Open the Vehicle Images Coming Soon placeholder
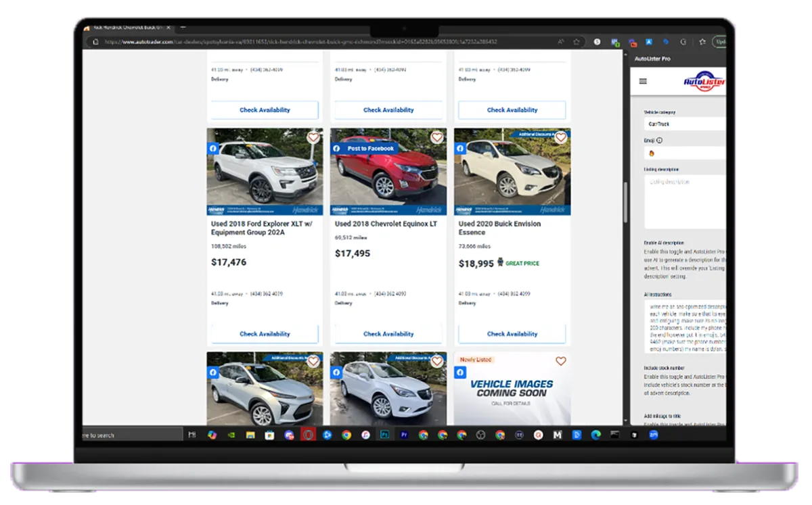This screenshot has height=505, width=812. point(512,389)
